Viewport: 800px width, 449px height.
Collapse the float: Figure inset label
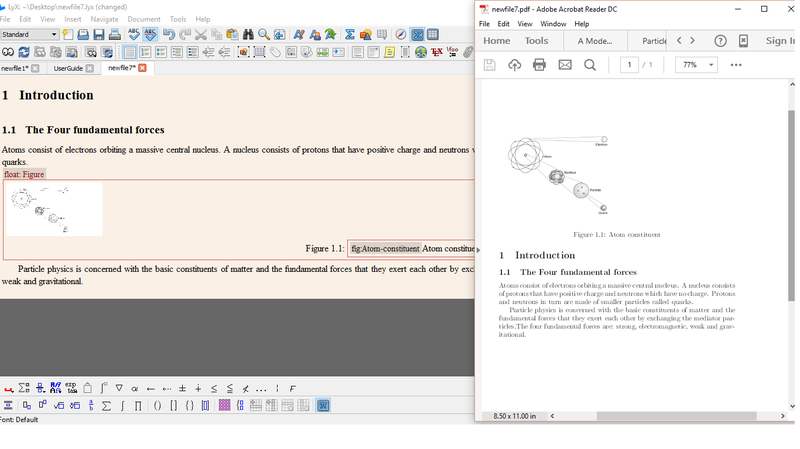click(x=24, y=174)
